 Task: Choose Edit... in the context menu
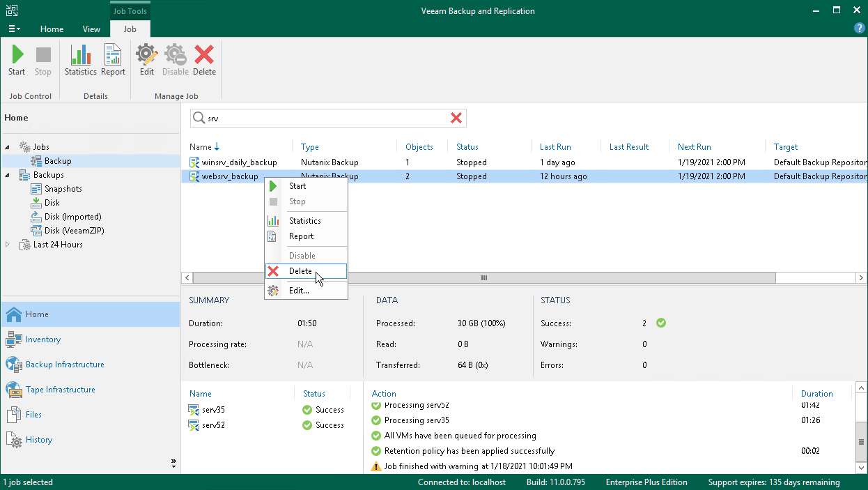pos(306,291)
